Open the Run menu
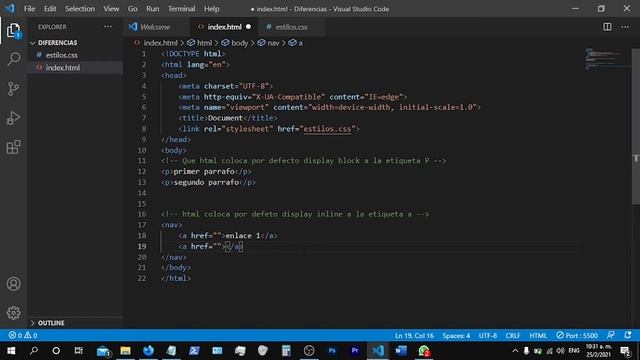The image size is (640, 360). click(152, 9)
